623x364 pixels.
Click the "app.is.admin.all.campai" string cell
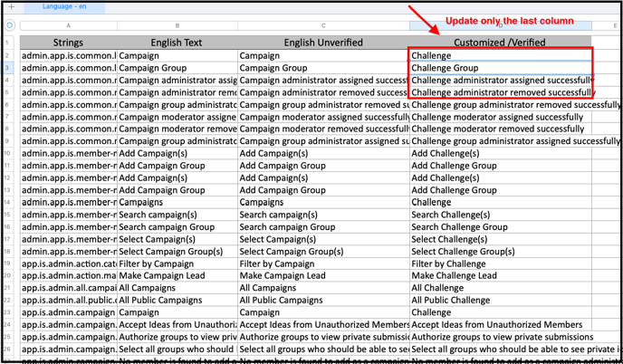pyautogui.click(x=68, y=288)
